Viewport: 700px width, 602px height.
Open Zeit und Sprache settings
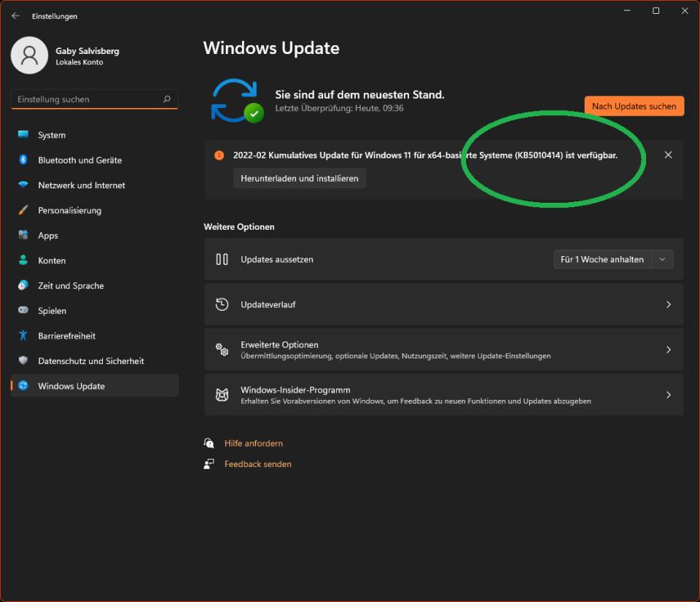[95, 285]
